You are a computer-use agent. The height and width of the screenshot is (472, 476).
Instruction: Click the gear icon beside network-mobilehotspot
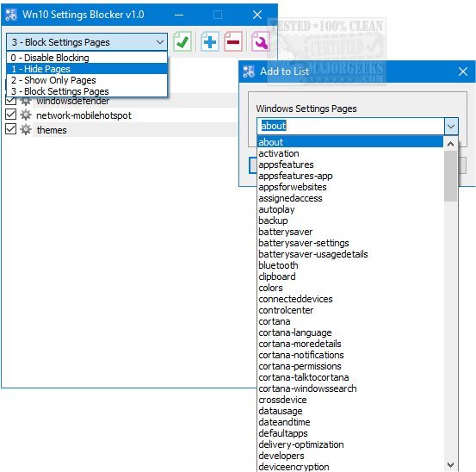coord(26,115)
